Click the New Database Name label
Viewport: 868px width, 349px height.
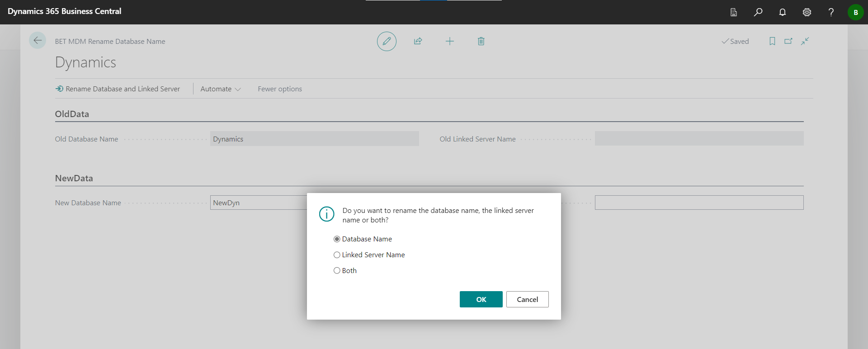pos(88,203)
